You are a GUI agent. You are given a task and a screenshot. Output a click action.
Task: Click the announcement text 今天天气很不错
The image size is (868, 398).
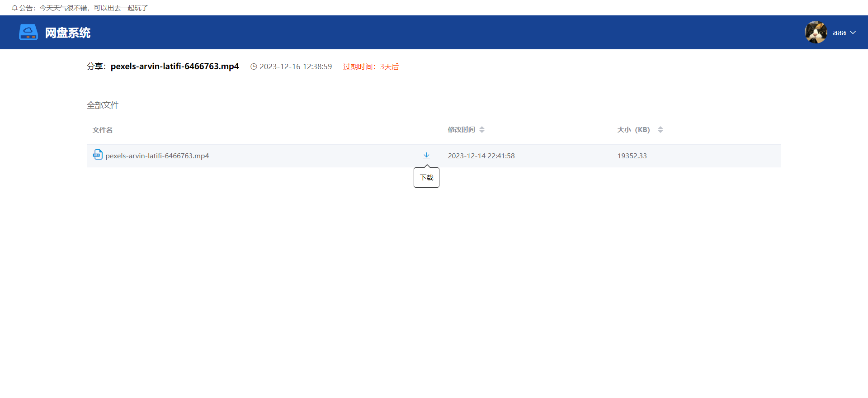tap(63, 8)
